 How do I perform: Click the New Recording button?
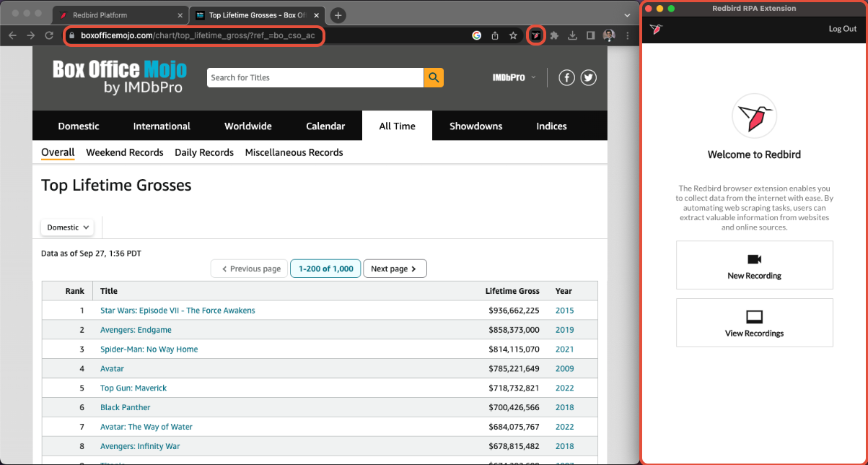click(x=754, y=265)
